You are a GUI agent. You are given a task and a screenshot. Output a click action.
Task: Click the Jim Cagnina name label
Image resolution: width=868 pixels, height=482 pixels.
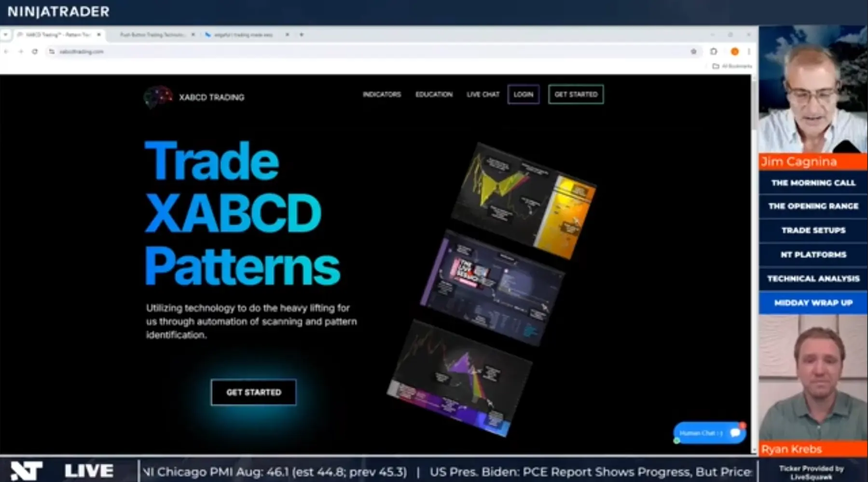[799, 162]
